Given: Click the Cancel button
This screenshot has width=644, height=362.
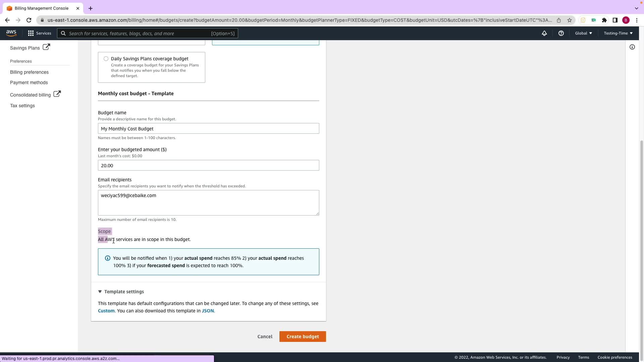Looking at the screenshot, I should tap(265, 337).
